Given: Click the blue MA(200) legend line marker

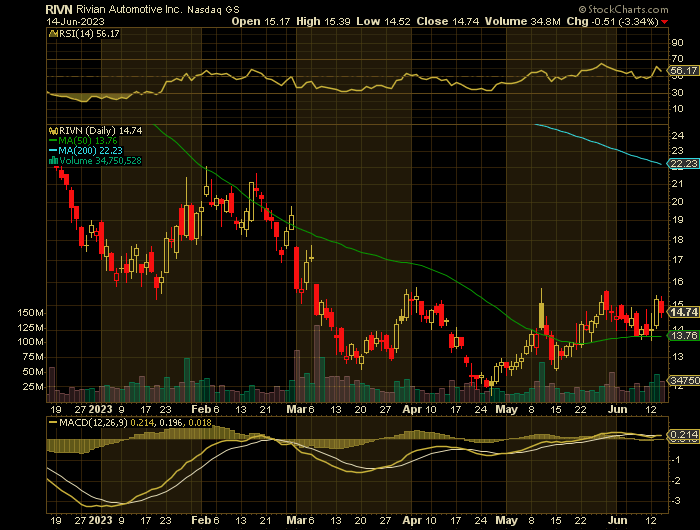Looking at the screenshot, I should [x=53, y=150].
